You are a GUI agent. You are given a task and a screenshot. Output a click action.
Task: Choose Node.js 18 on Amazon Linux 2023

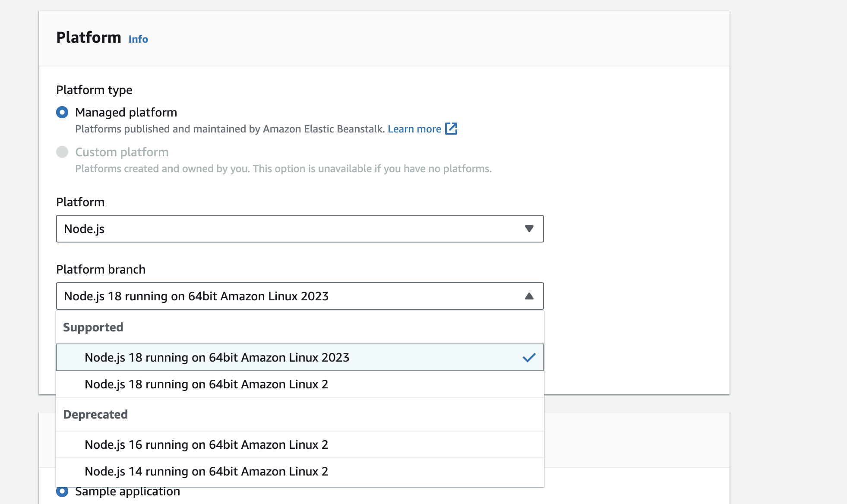[x=217, y=357]
